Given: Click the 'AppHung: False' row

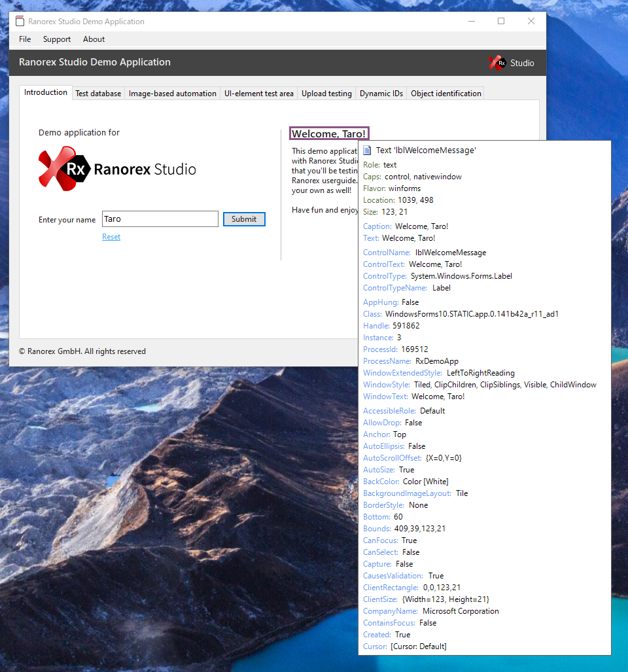Looking at the screenshot, I should point(391,302).
